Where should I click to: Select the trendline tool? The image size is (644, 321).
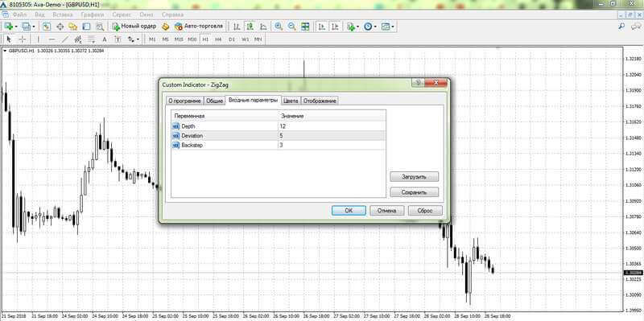click(65, 39)
